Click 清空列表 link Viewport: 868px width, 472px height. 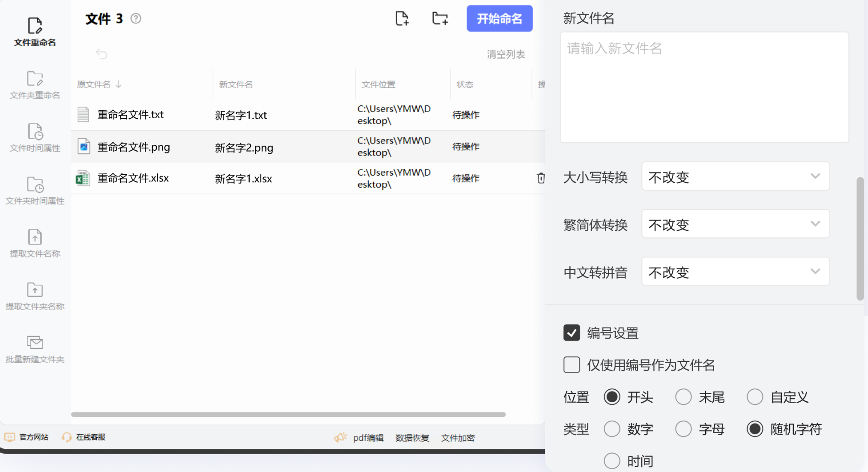click(506, 54)
